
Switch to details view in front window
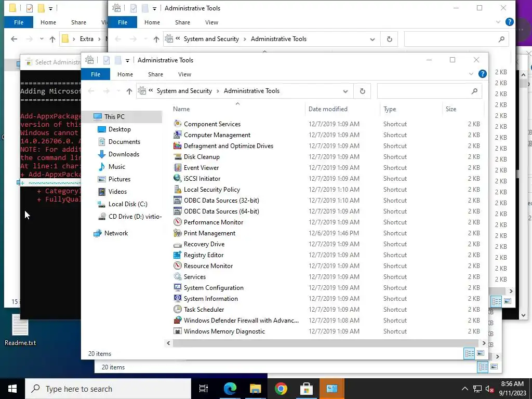click(x=469, y=353)
